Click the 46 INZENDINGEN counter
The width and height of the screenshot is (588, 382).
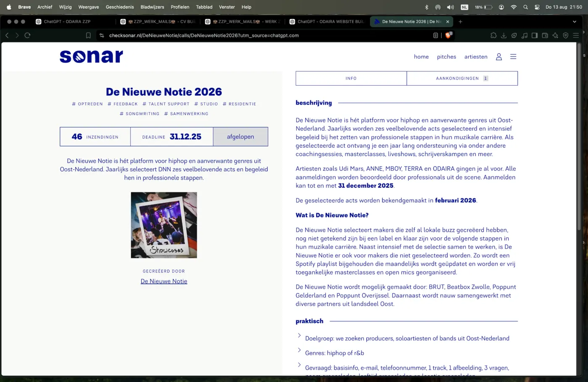point(95,137)
